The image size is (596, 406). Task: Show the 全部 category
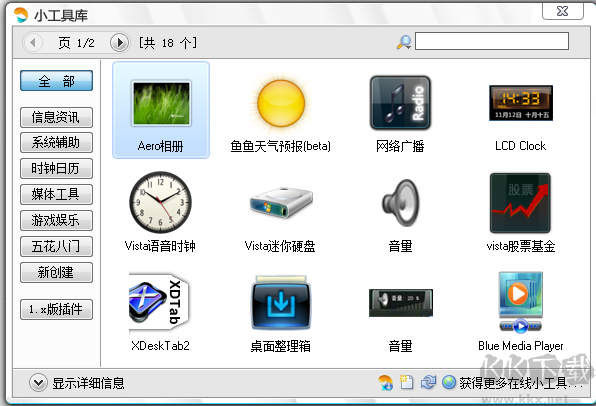(56, 81)
